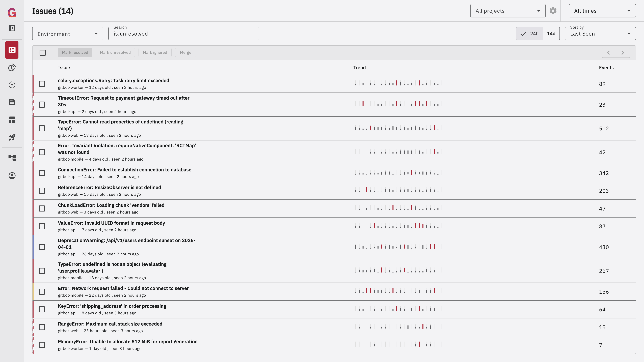
Task: Click the rocket releases icon in sidebar
Action: (12, 137)
